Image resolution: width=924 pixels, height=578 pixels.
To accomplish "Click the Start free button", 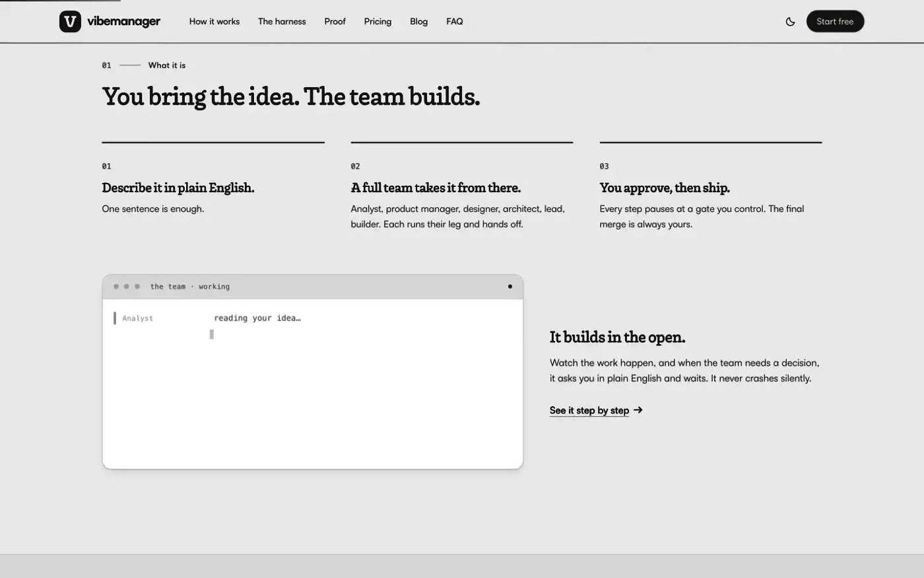I will pos(835,22).
